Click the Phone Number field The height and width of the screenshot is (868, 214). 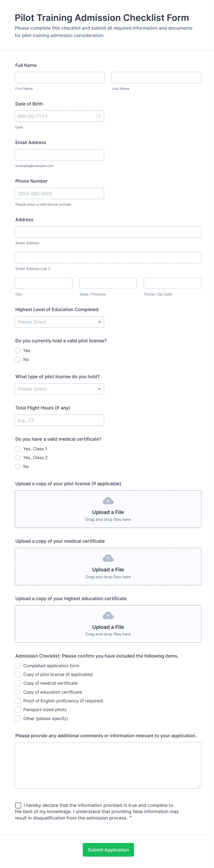tap(59, 194)
